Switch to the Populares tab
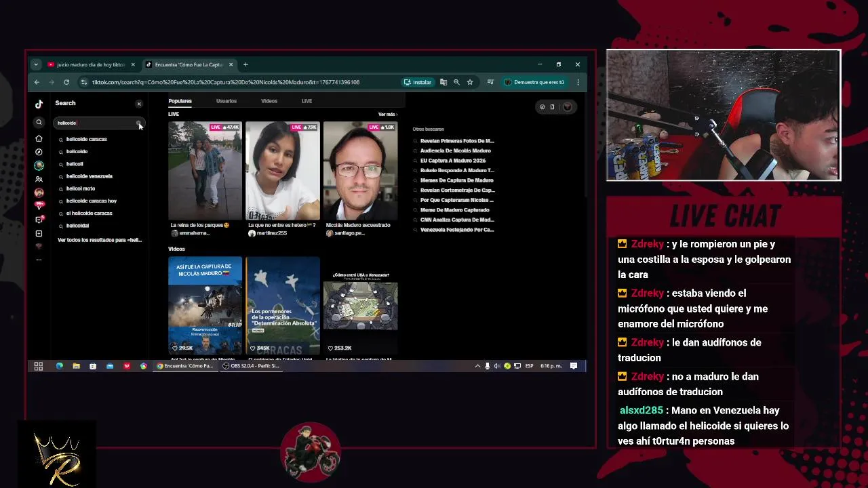The height and width of the screenshot is (488, 868). (x=180, y=101)
